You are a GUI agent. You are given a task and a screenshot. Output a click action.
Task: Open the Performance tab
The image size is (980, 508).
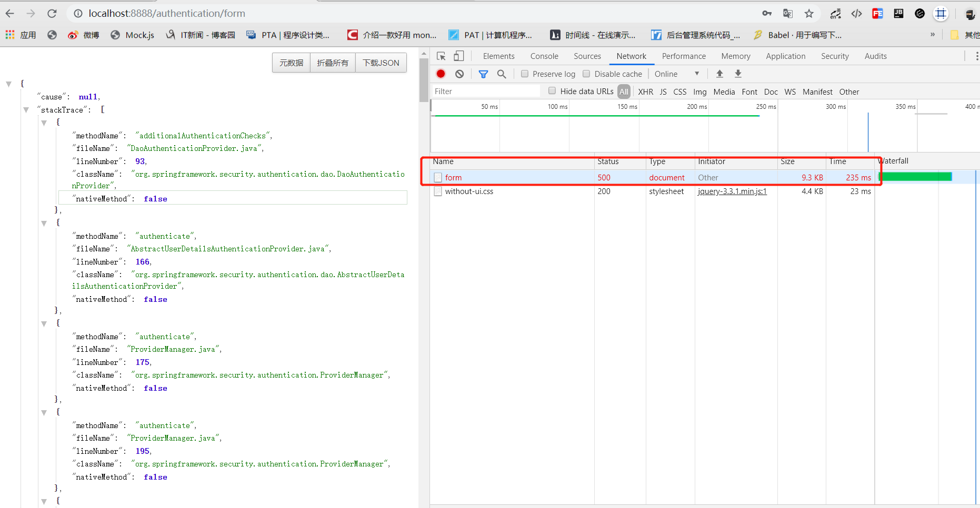684,56
